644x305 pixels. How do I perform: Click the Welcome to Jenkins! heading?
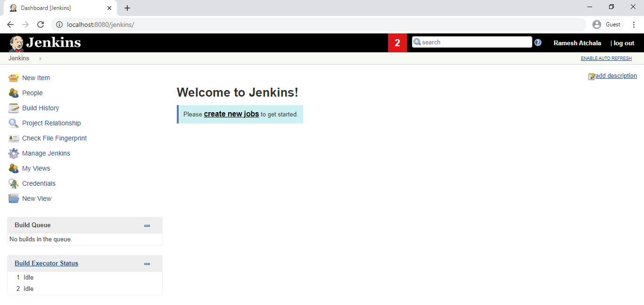237,92
